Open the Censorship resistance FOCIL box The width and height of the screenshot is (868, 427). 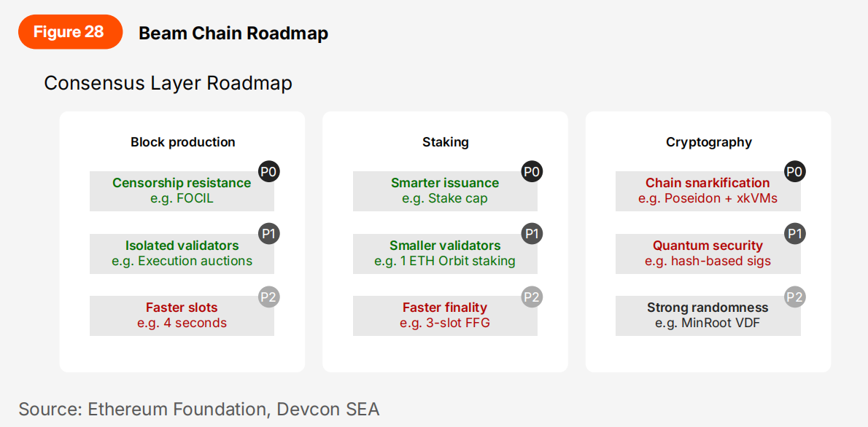[x=182, y=191]
